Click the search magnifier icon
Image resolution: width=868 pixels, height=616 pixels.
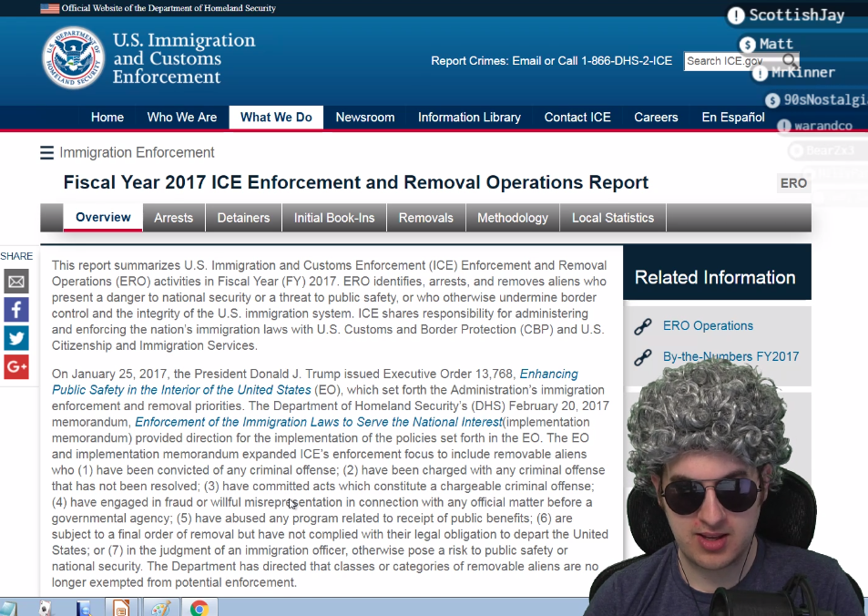[790, 61]
